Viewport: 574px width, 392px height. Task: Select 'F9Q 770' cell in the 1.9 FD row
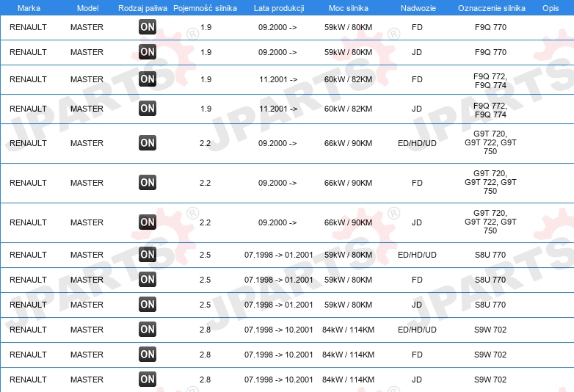click(490, 27)
